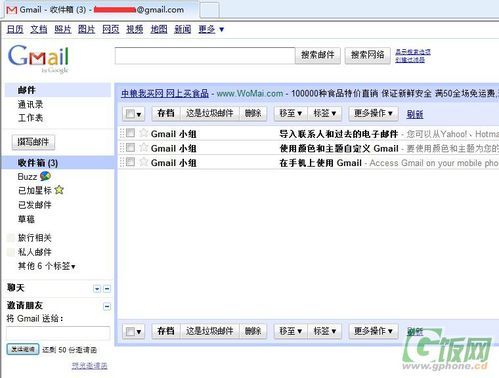Collapse the 聊天 panel with minus icon
Viewport: 499px width, 378px height.
(107, 289)
